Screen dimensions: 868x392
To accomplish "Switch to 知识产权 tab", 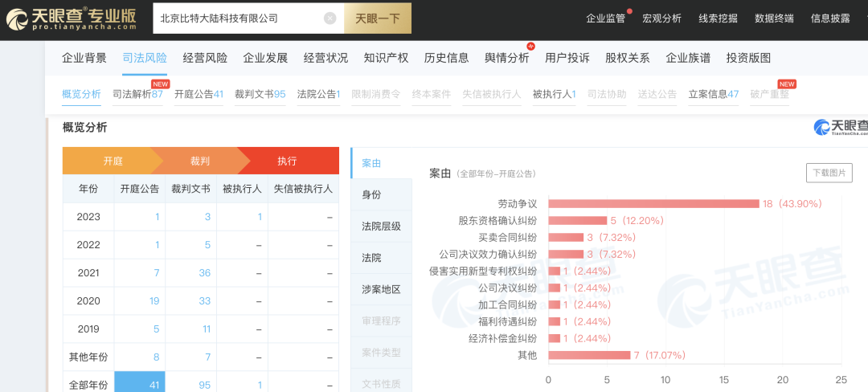I will [x=386, y=58].
